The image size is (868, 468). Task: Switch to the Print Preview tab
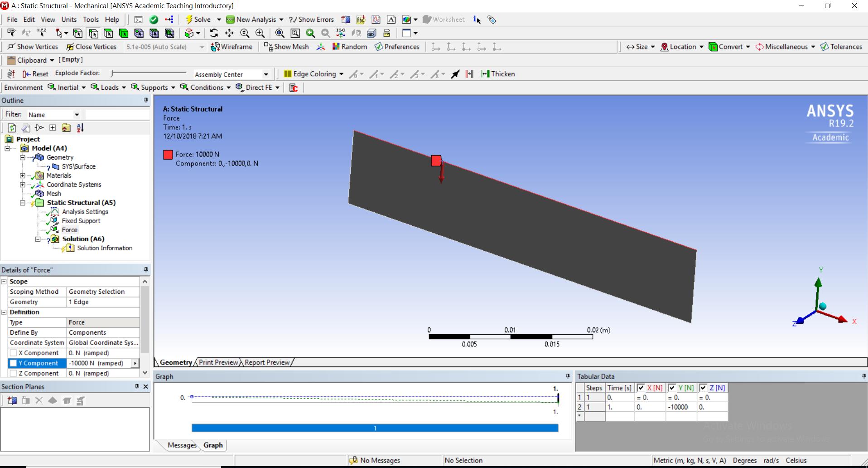[218, 362]
